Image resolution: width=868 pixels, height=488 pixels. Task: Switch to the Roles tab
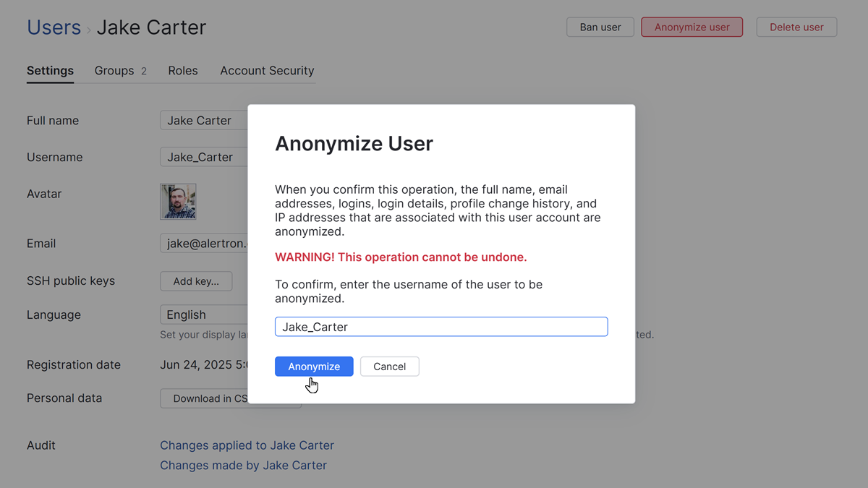click(x=182, y=70)
